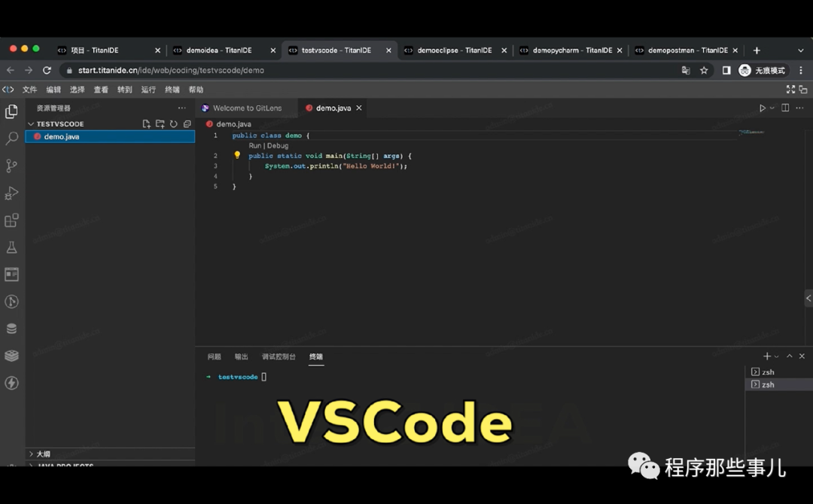Open the 终端 menu in menu bar
The image size is (813, 504).
pos(172,90)
